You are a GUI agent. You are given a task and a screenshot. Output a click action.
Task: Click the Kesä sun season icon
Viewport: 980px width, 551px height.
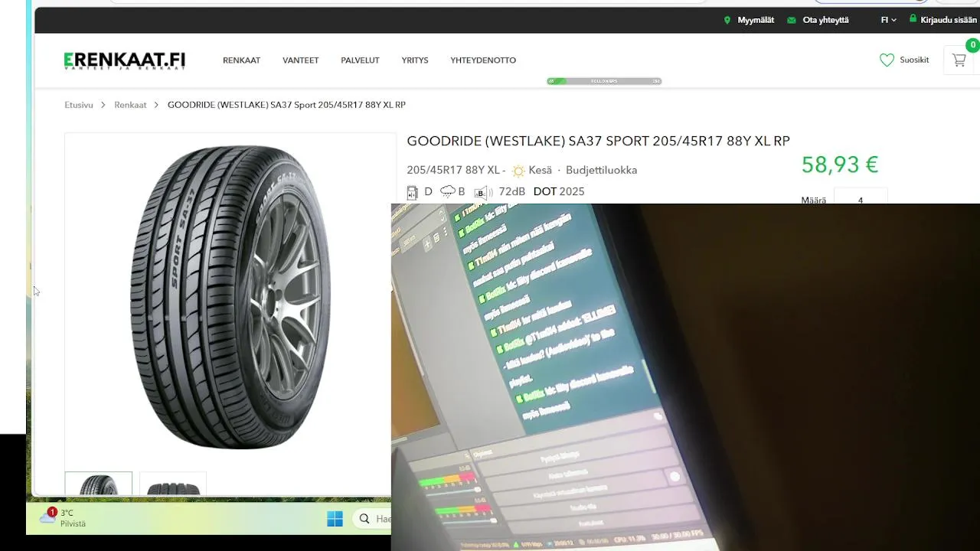pyautogui.click(x=518, y=171)
